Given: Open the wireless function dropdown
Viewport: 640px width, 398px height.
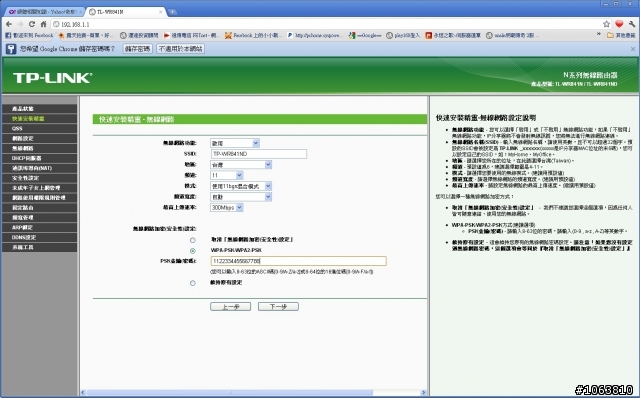Looking at the screenshot, I should click(235, 143).
